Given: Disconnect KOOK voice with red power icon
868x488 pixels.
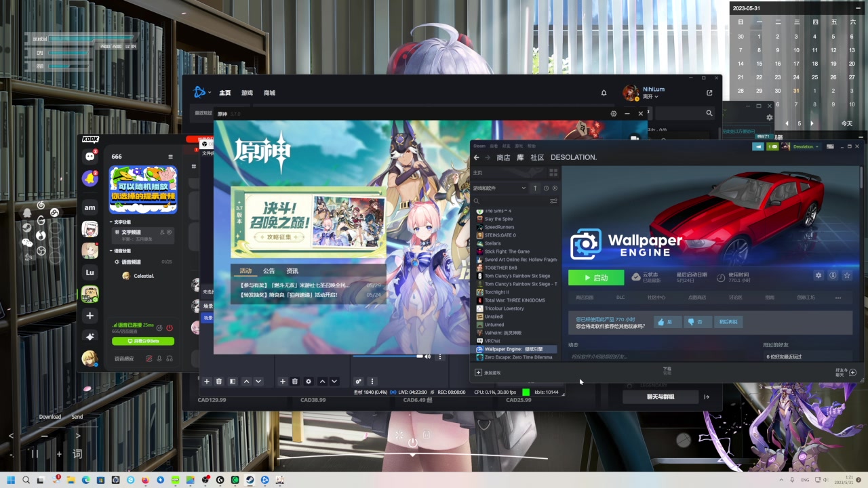Looking at the screenshot, I should click(170, 328).
